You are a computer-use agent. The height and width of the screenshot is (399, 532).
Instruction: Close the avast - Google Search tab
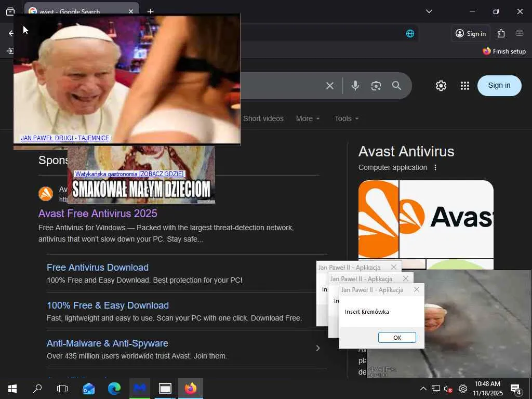[x=130, y=11]
